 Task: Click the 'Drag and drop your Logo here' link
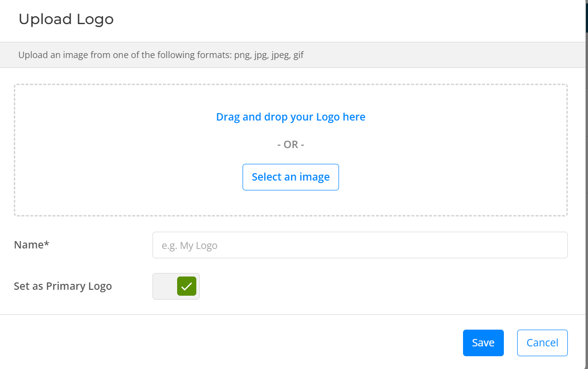[291, 117]
